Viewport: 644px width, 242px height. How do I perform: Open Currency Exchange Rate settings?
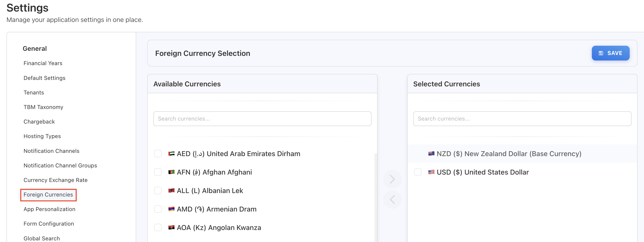point(55,180)
